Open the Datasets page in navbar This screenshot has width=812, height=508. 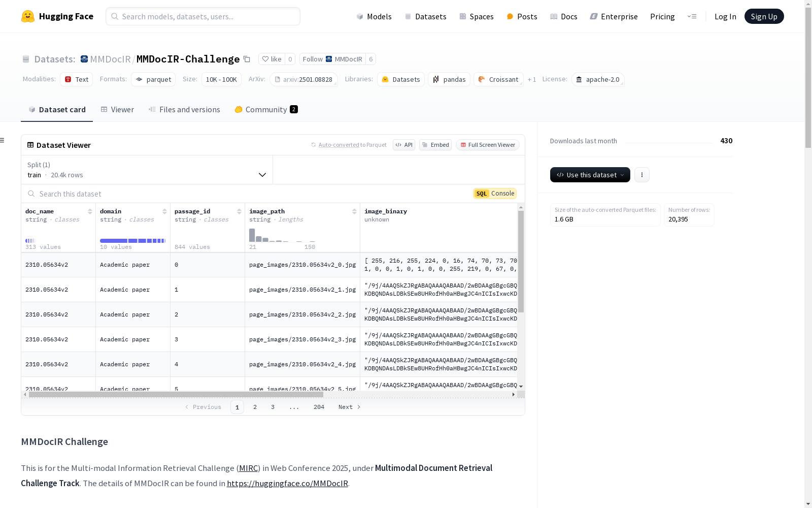tap(425, 16)
